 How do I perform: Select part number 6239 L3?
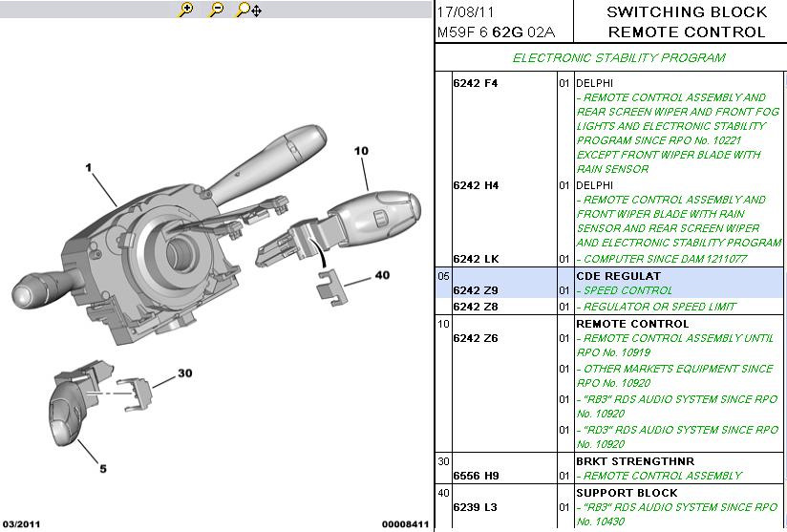tap(475, 507)
